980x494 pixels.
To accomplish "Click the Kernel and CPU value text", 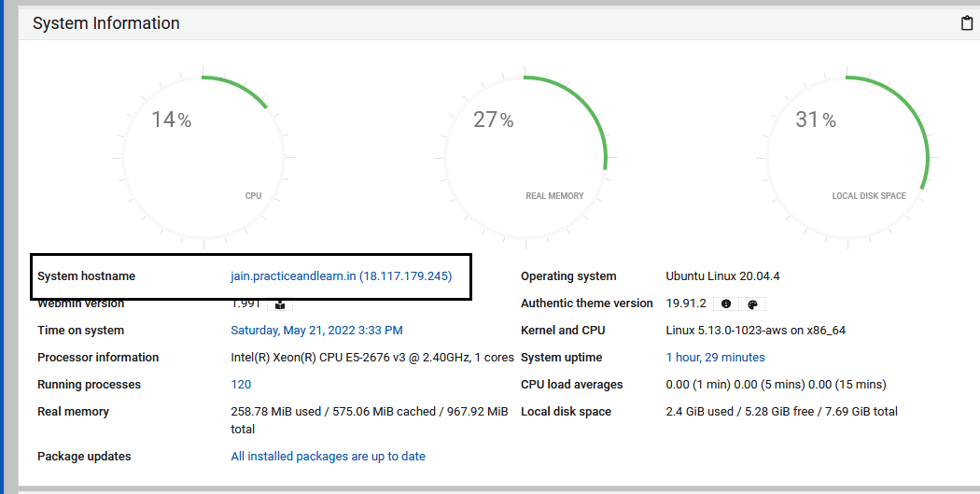I will (755, 331).
